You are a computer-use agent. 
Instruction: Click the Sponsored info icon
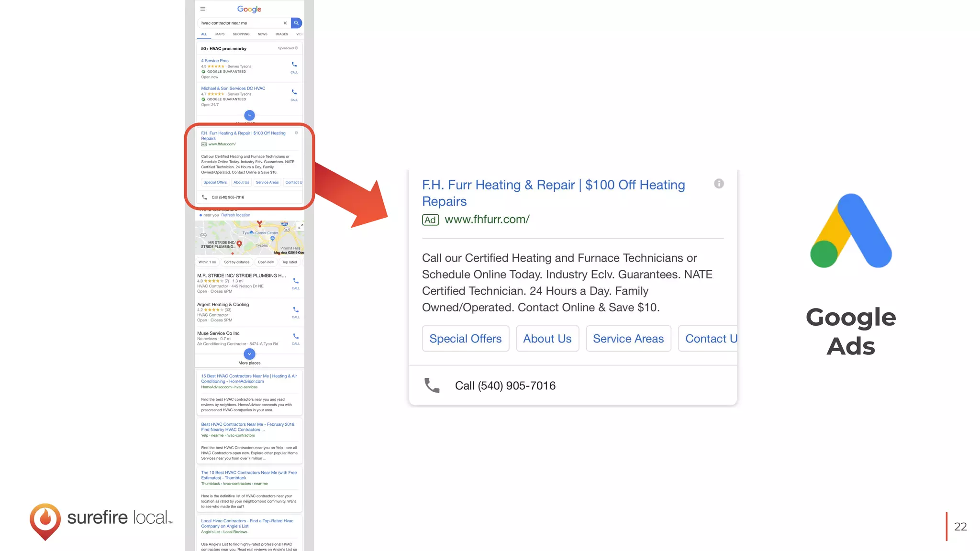tap(297, 48)
